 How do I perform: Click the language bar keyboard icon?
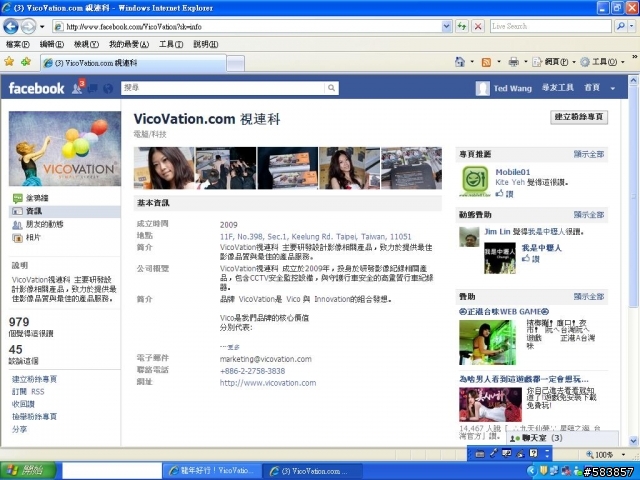pos(480,453)
